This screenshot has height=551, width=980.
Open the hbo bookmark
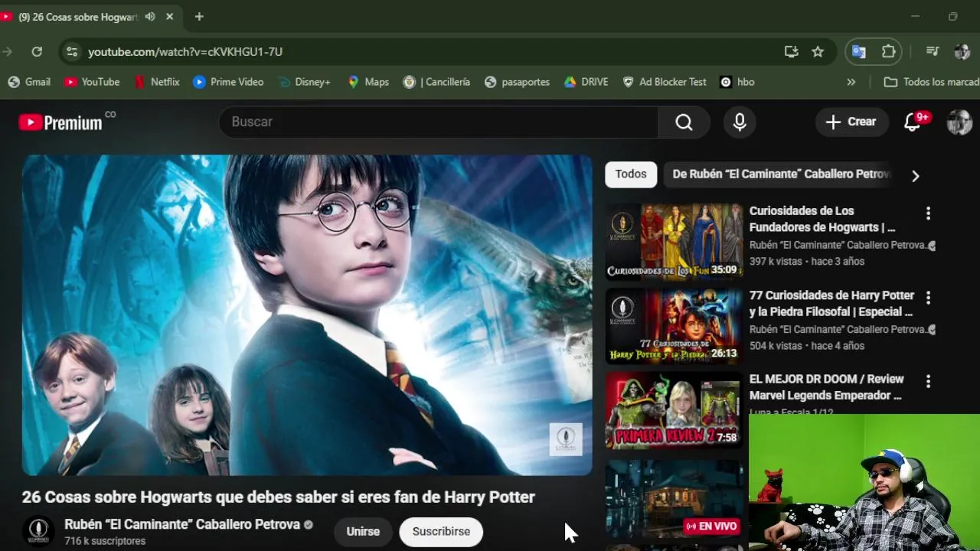(737, 82)
